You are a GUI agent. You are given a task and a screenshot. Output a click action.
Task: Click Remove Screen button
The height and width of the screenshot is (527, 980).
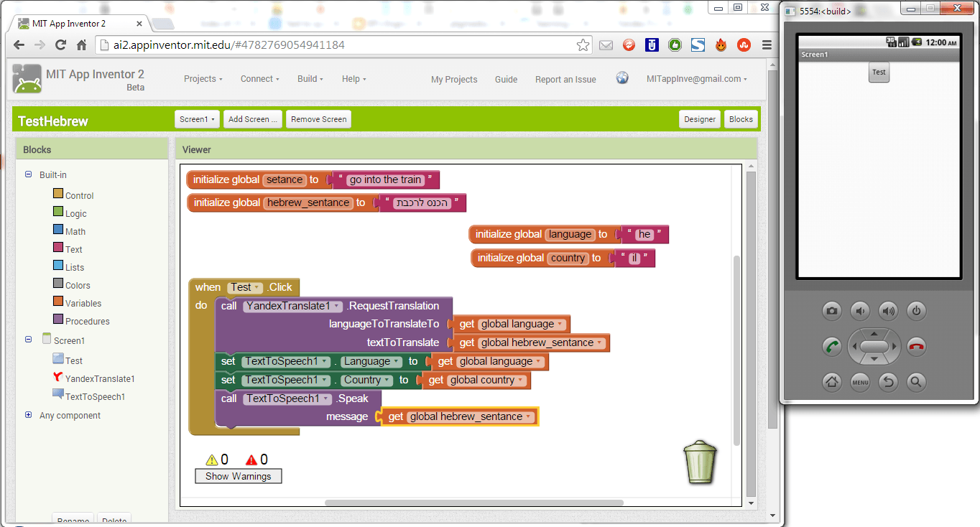(318, 119)
